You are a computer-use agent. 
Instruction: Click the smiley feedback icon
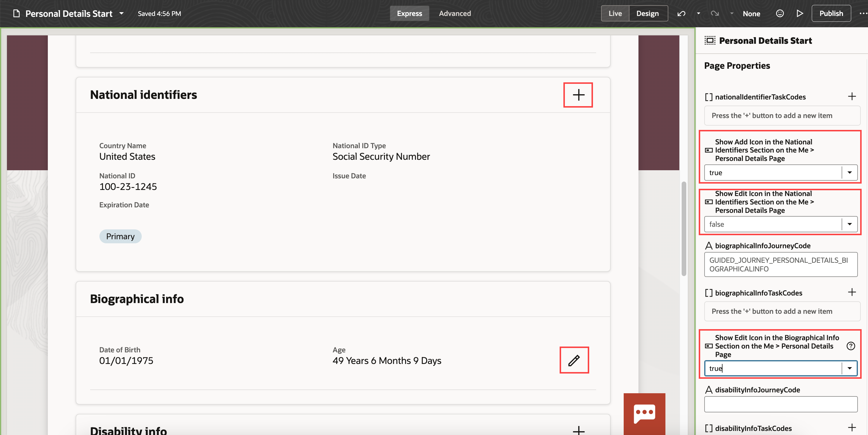(780, 14)
